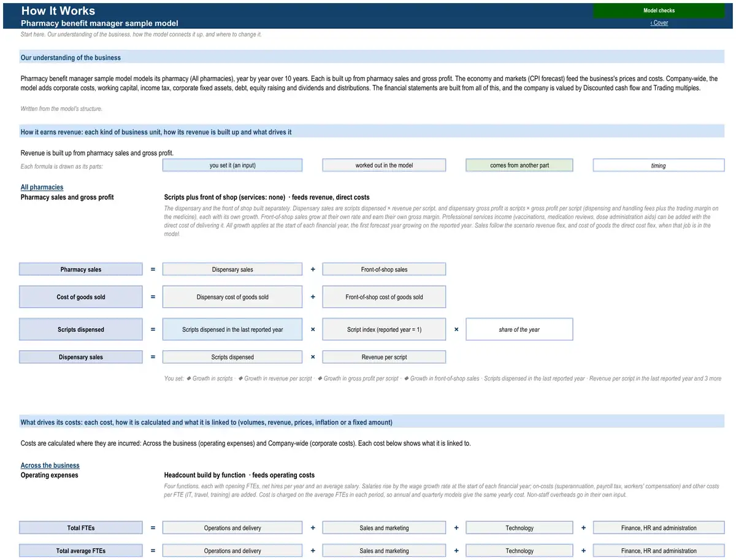
Task: Select the bold 'Pharmacy sales and gross profit' label
Action: [x=67, y=197]
